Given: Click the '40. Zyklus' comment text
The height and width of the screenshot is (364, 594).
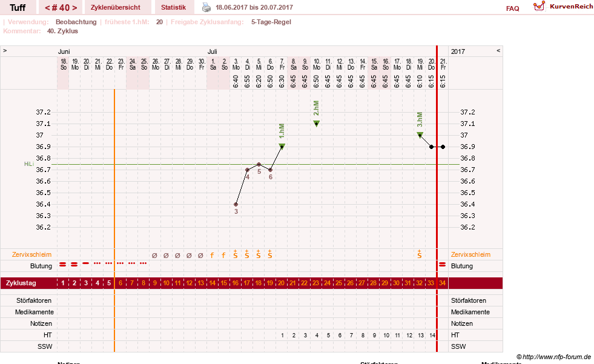Looking at the screenshot, I should point(62,31).
